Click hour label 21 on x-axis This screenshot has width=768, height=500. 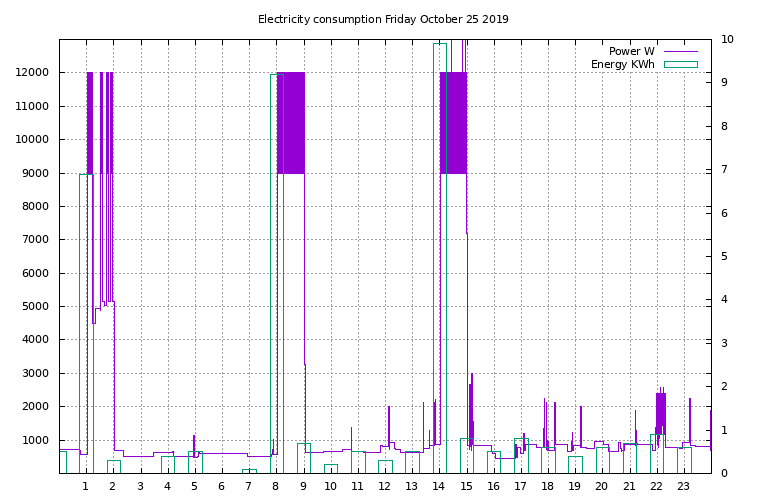[629, 486]
